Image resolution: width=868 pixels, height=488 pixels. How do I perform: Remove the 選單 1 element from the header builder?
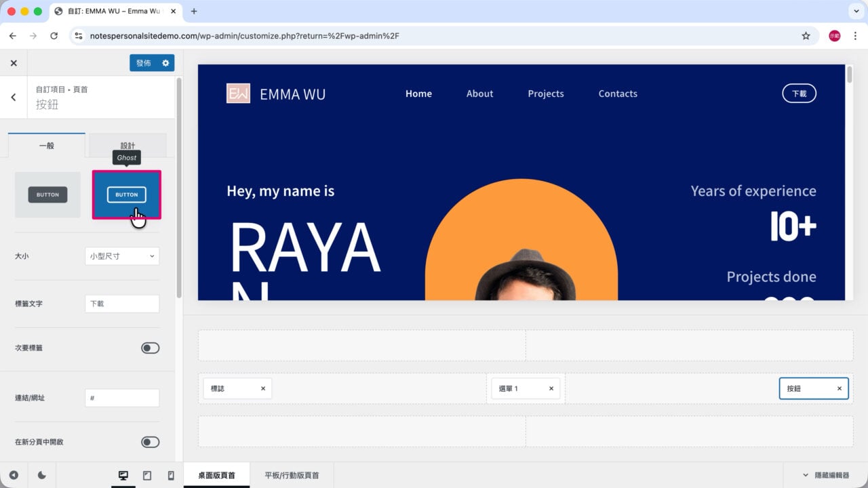click(551, 388)
